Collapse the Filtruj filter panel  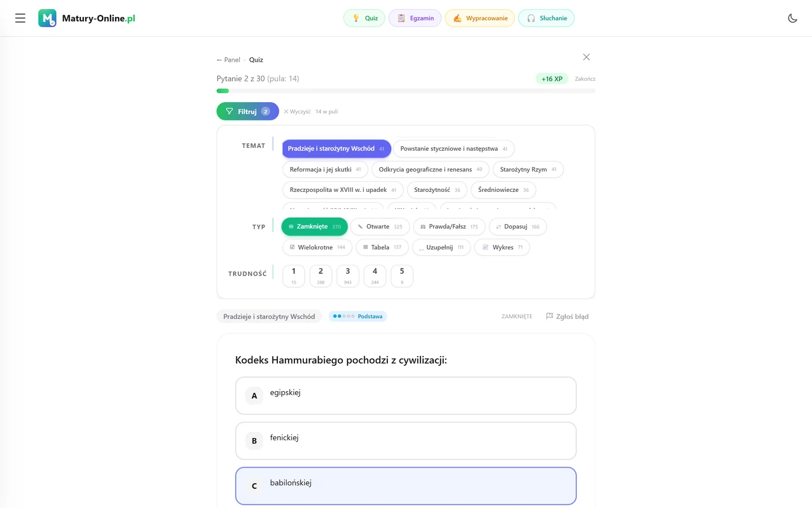(x=248, y=111)
